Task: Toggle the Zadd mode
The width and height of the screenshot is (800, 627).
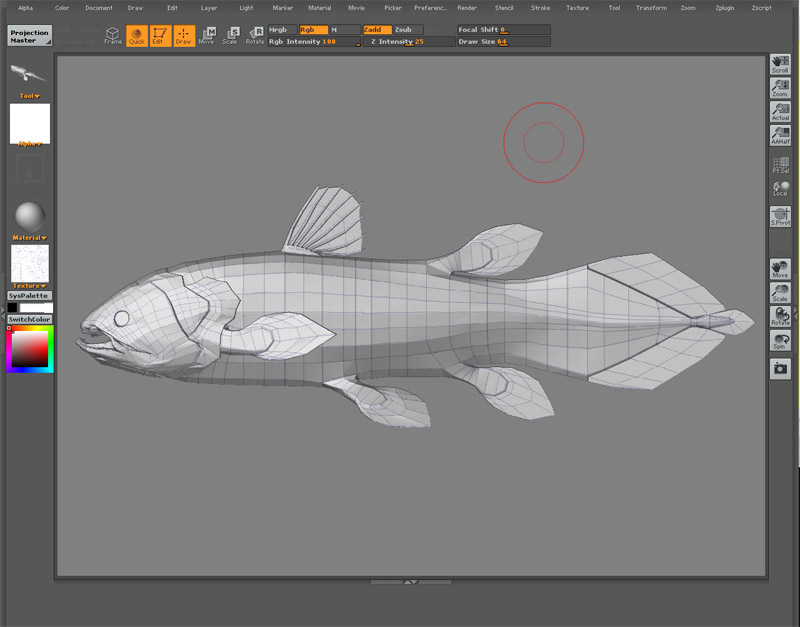Action: coord(377,30)
